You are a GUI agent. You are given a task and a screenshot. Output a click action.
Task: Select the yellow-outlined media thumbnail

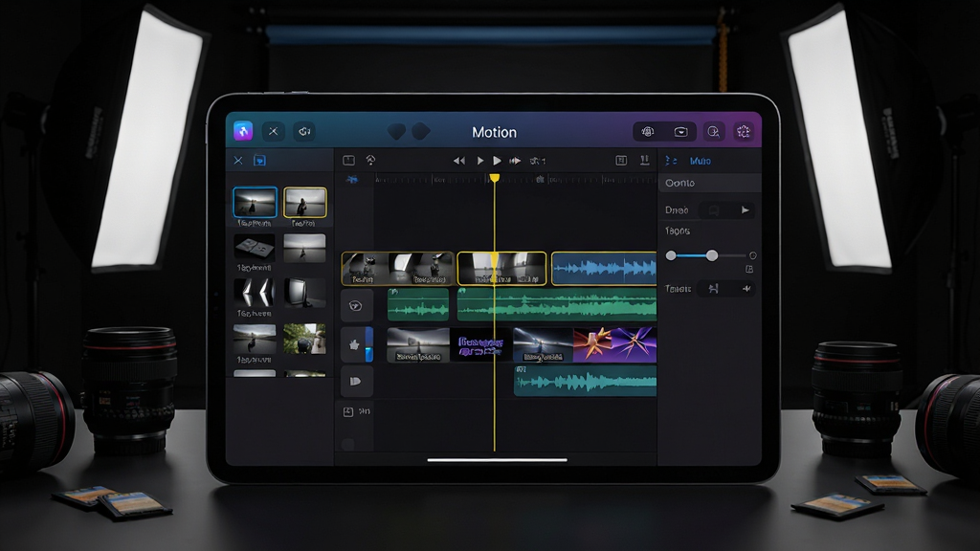305,203
